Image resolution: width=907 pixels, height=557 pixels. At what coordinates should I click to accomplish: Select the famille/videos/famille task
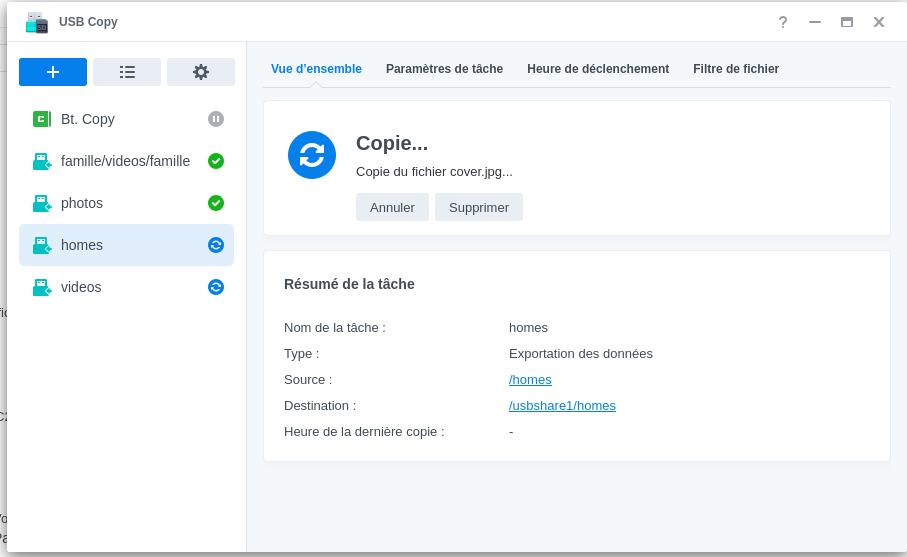127,161
